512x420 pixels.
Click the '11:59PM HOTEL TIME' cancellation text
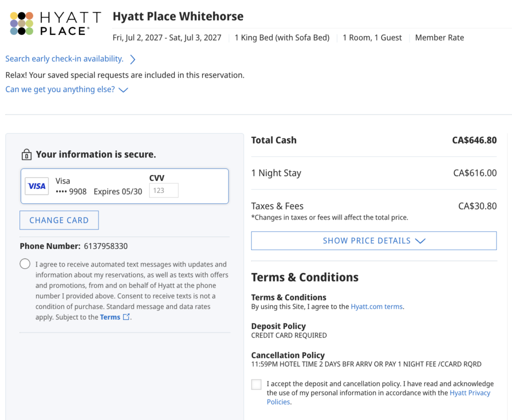pos(366,364)
